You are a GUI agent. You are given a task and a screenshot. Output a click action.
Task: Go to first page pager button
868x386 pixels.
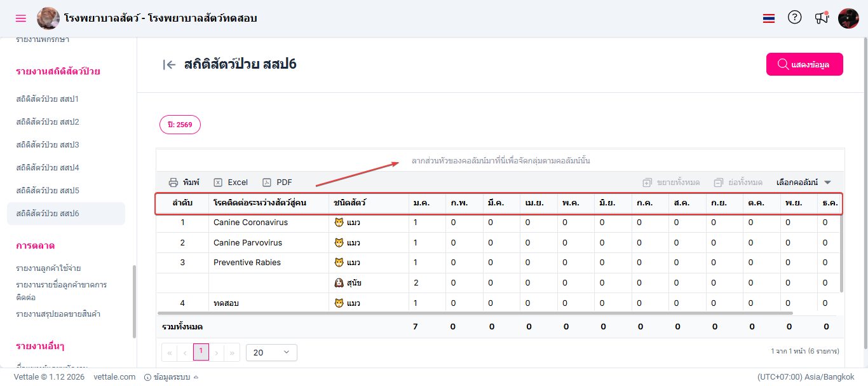click(170, 352)
